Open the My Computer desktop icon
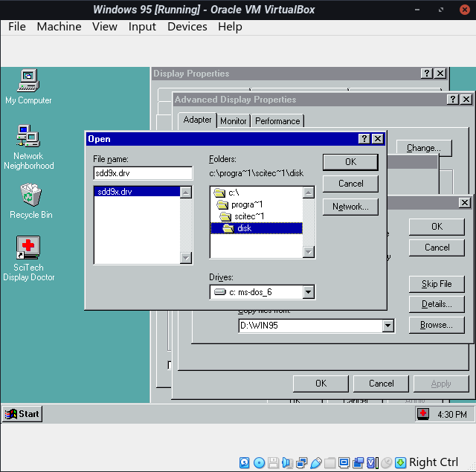Screen dimensions: 476x472 (28, 79)
